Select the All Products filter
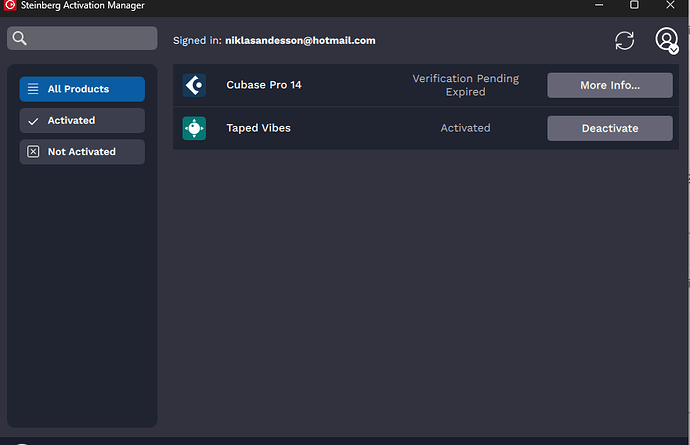The image size is (690, 445). click(82, 89)
